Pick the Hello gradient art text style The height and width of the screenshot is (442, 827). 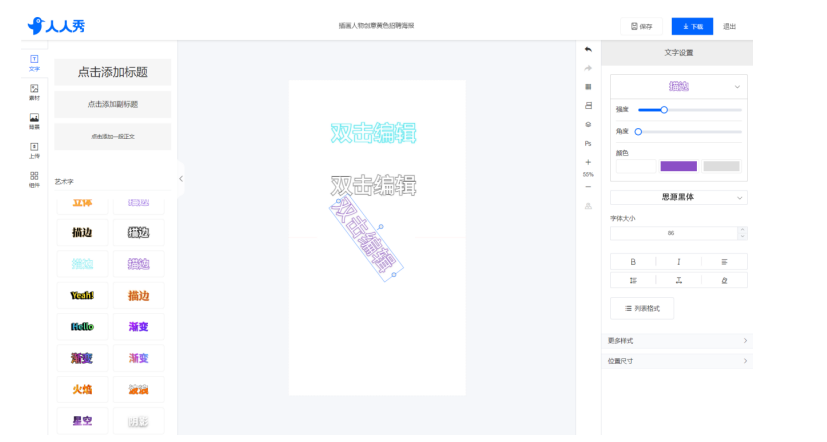click(x=82, y=326)
